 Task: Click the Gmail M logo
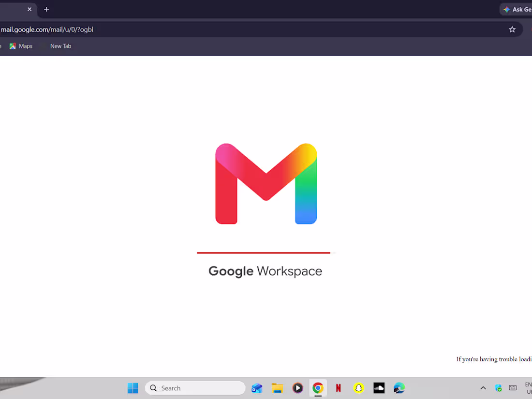coord(266,184)
